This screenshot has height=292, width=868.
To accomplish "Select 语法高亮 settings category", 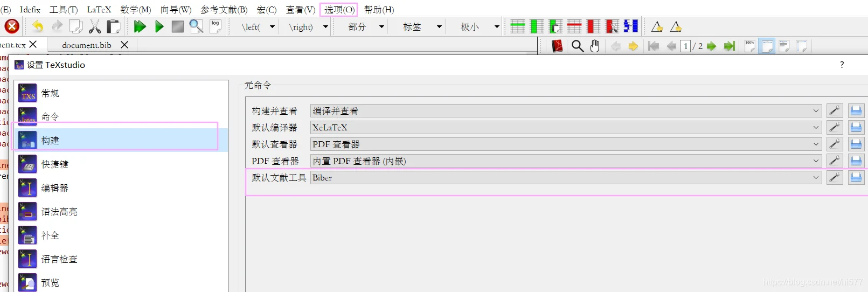I will coord(59,212).
